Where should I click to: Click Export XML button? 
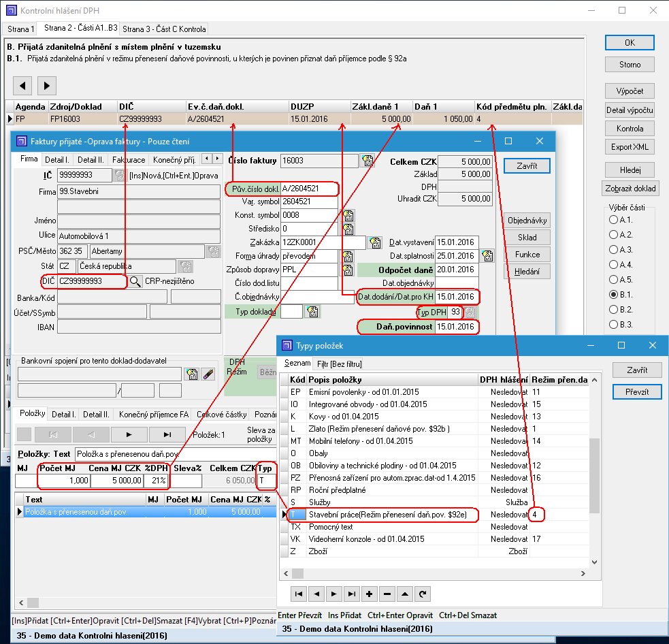630,147
